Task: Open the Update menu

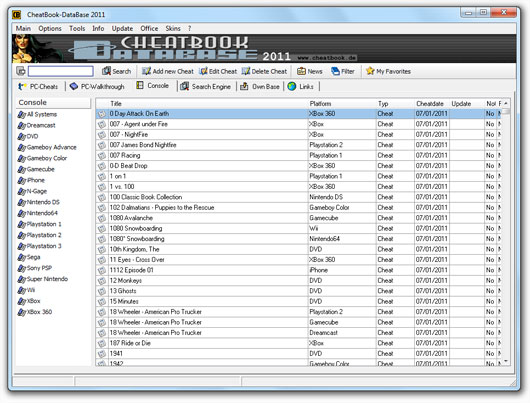Action: tap(122, 28)
